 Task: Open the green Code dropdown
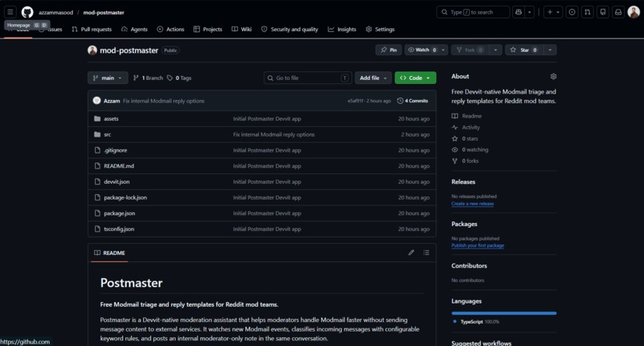coord(415,78)
